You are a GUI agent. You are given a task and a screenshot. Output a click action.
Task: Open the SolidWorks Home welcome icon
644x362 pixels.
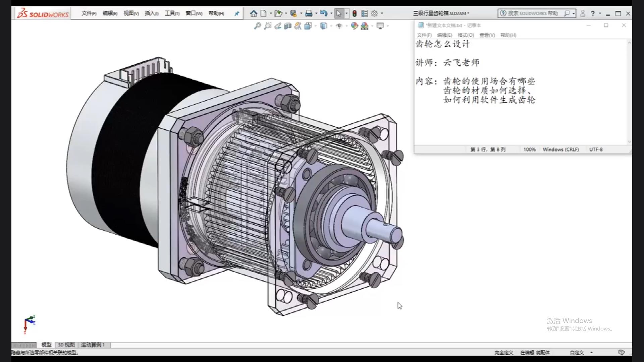point(254,13)
